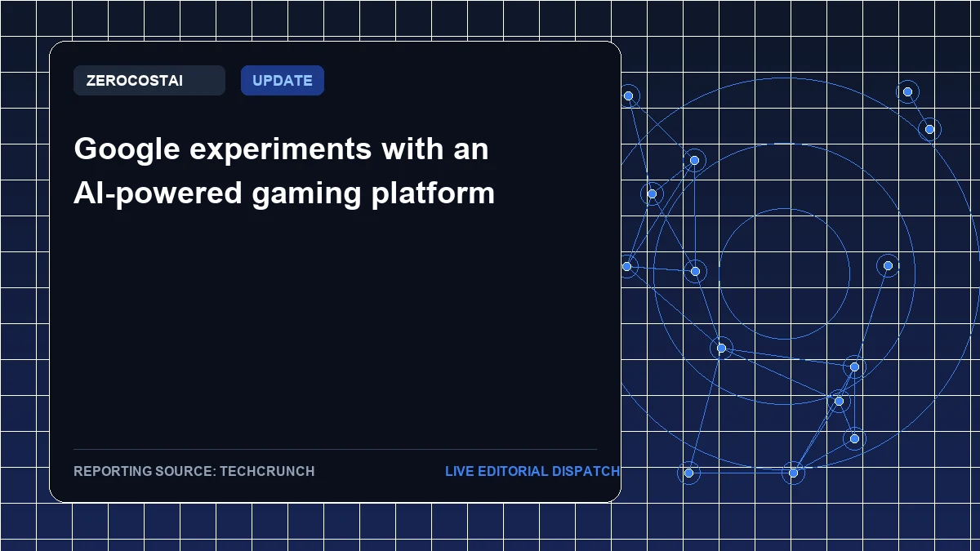Click the UPDATE tag badge
The image size is (980, 551).
[283, 81]
